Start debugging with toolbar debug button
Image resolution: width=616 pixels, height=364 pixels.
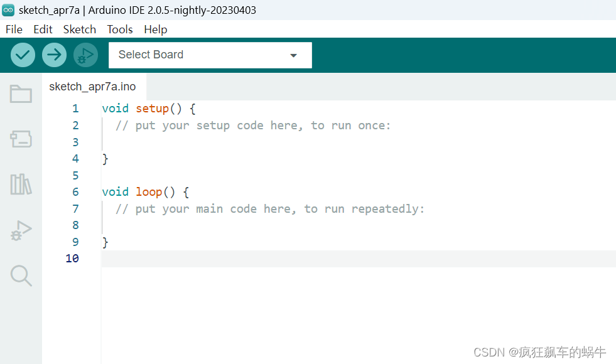pos(85,55)
